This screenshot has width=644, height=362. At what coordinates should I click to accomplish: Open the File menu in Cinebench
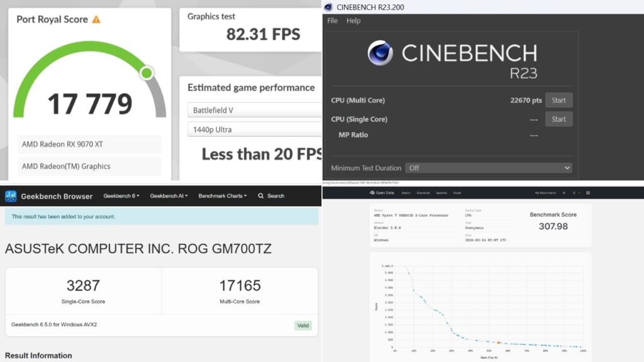click(333, 21)
